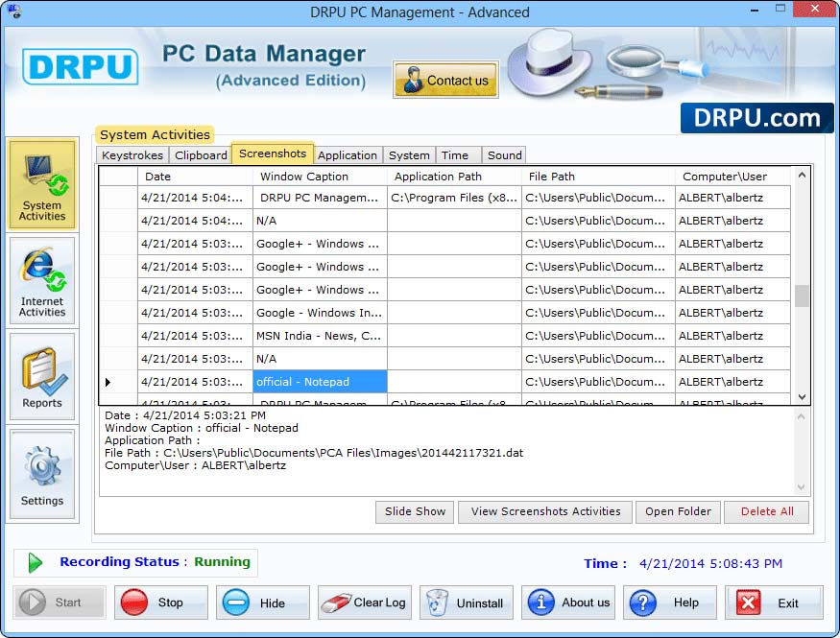
Task: Click the application icon in title bar
Action: [x=14, y=12]
